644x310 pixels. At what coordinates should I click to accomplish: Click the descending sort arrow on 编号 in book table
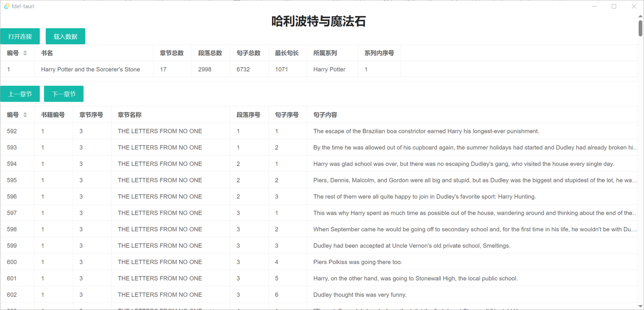[25, 55]
